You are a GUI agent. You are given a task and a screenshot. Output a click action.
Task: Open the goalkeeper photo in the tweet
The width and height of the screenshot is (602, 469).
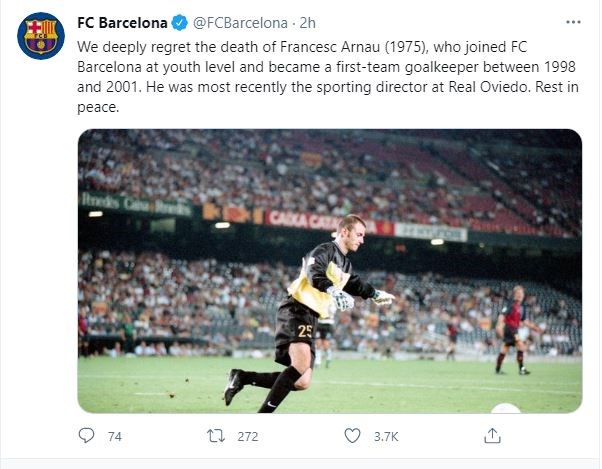(330, 270)
